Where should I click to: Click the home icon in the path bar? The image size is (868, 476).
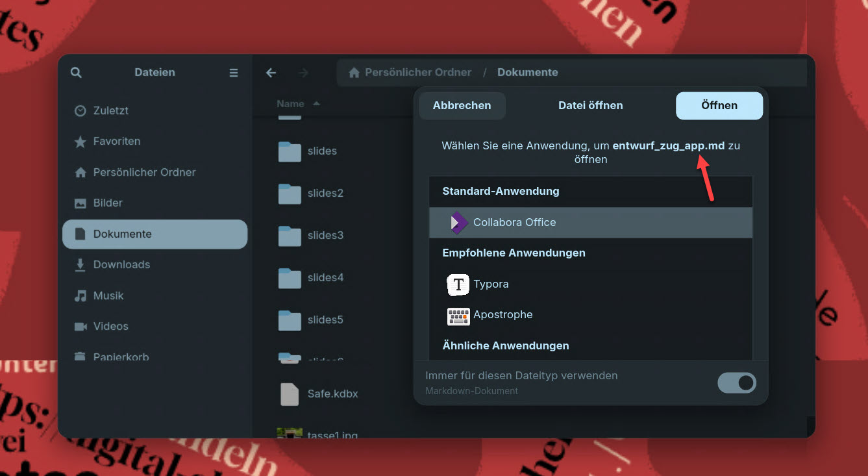(x=354, y=73)
